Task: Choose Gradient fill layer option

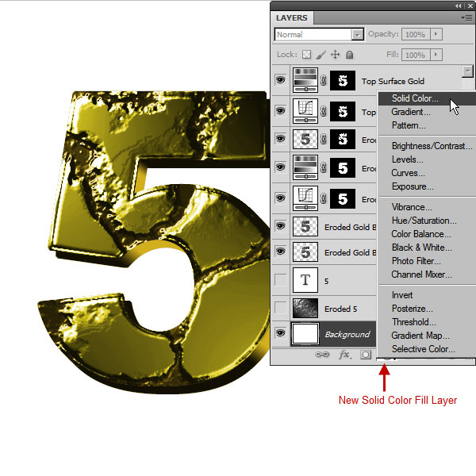Action: 427,112
